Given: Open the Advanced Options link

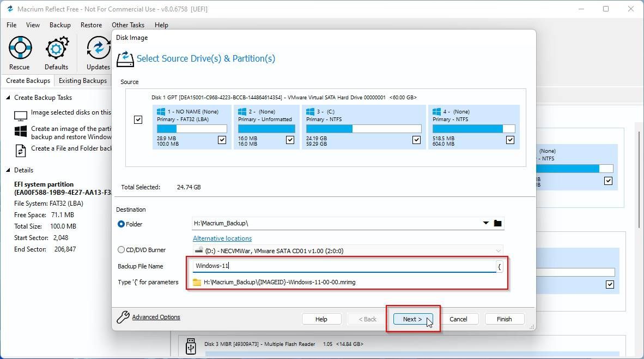Looking at the screenshot, I should click(x=156, y=317).
